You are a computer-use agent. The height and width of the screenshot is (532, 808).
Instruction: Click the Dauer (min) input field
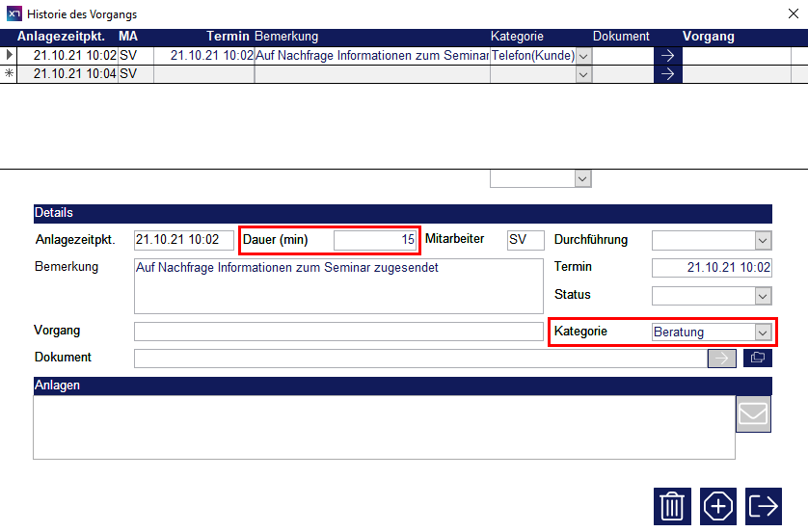pos(375,240)
